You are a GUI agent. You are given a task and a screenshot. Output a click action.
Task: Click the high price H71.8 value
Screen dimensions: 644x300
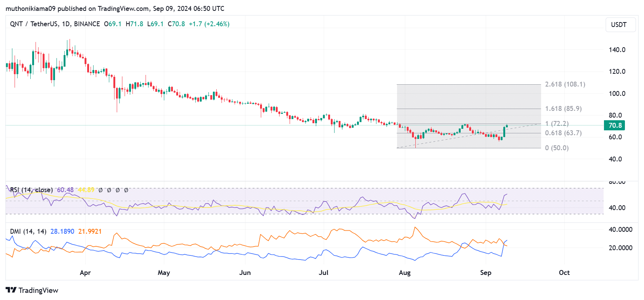(x=134, y=24)
